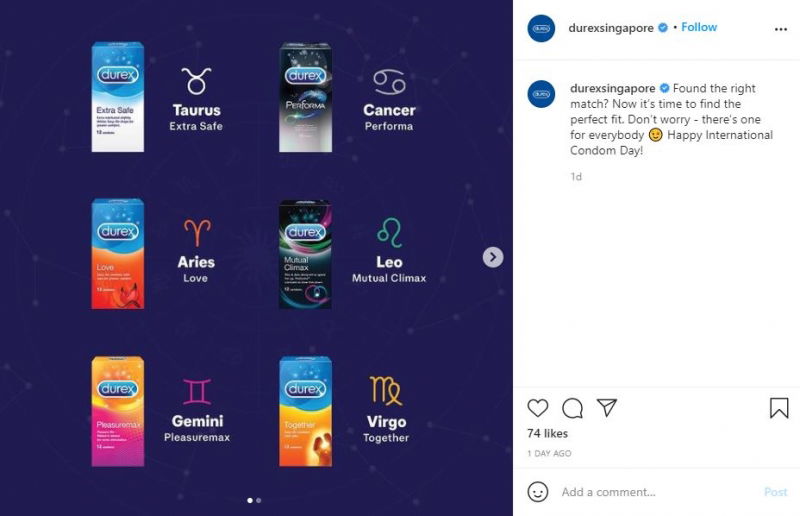The width and height of the screenshot is (800, 516).
Task: Open the emoji picker smiley icon
Action: click(538, 492)
